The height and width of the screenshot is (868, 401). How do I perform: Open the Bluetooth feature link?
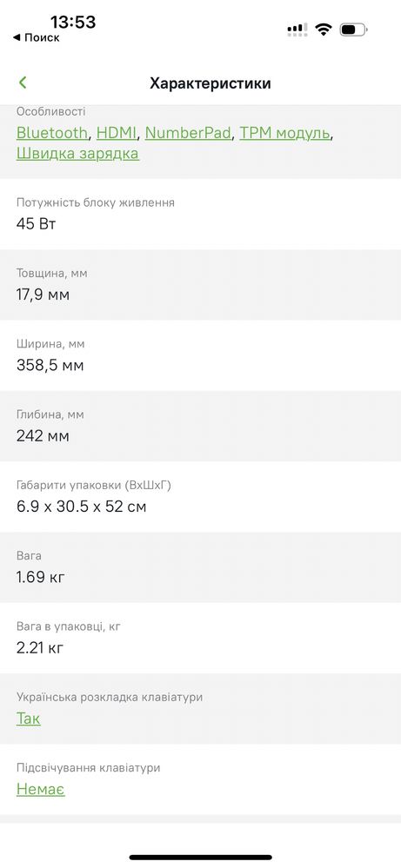point(52,133)
